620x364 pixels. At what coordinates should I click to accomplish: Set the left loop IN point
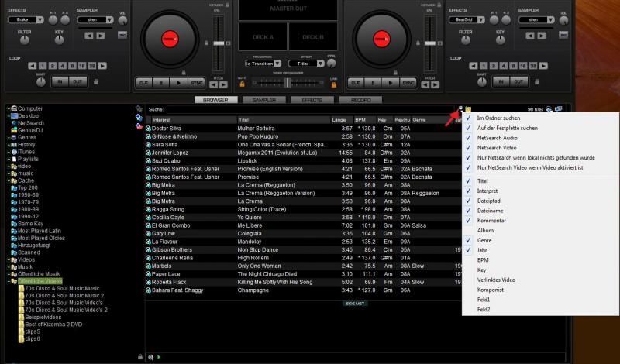point(61,81)
